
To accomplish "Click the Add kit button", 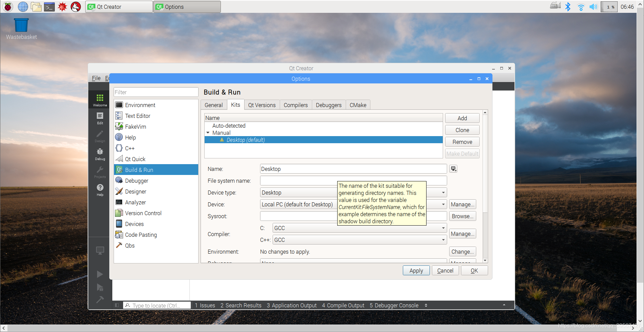I will pyautogui.click(x=462, y=118).
